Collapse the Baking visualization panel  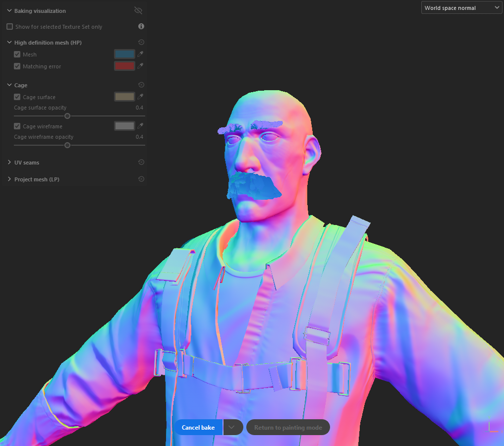[x=9, y=10]
